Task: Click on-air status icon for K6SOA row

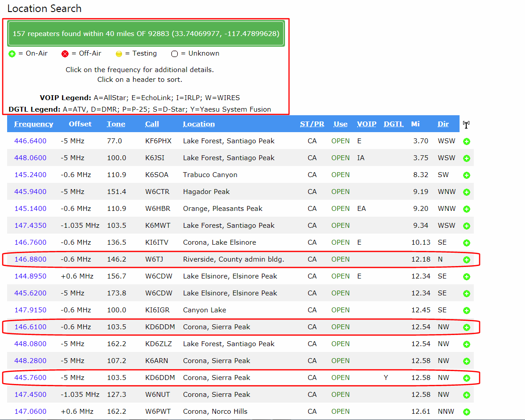Action: click(x=467, y=175)
